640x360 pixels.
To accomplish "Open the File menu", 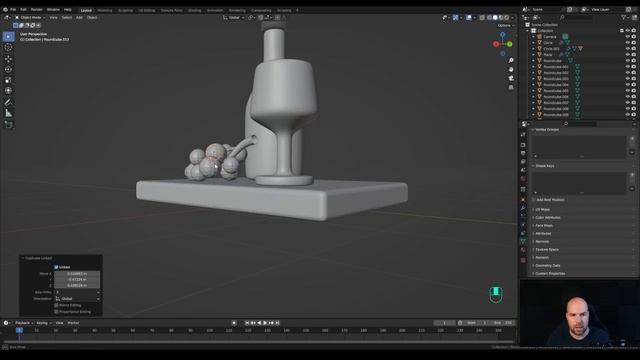I will [x=13, y=9].
